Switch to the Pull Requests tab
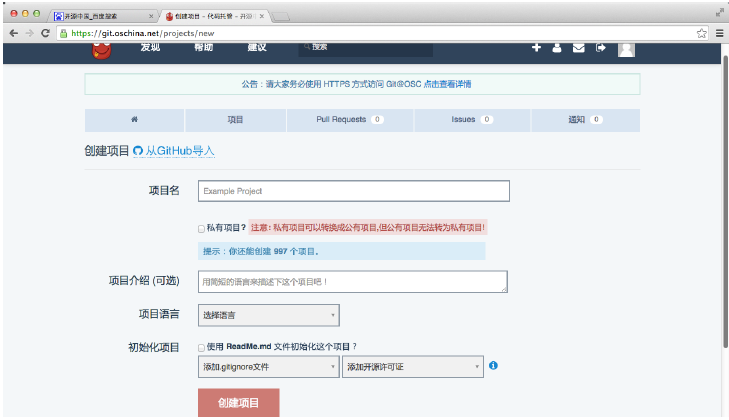The height and width of the screenshot is (420, 729). tap(336, 120)
